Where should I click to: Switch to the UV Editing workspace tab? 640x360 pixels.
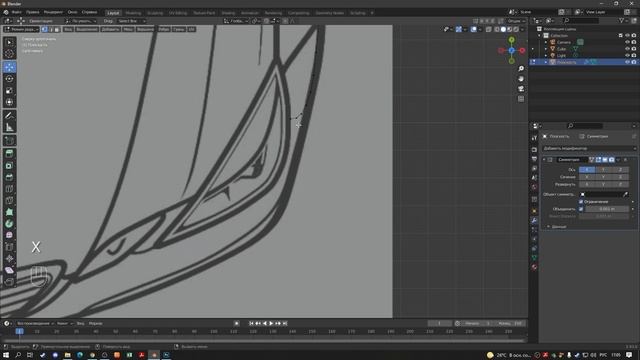pyautogui.click(x=178, y=13)
